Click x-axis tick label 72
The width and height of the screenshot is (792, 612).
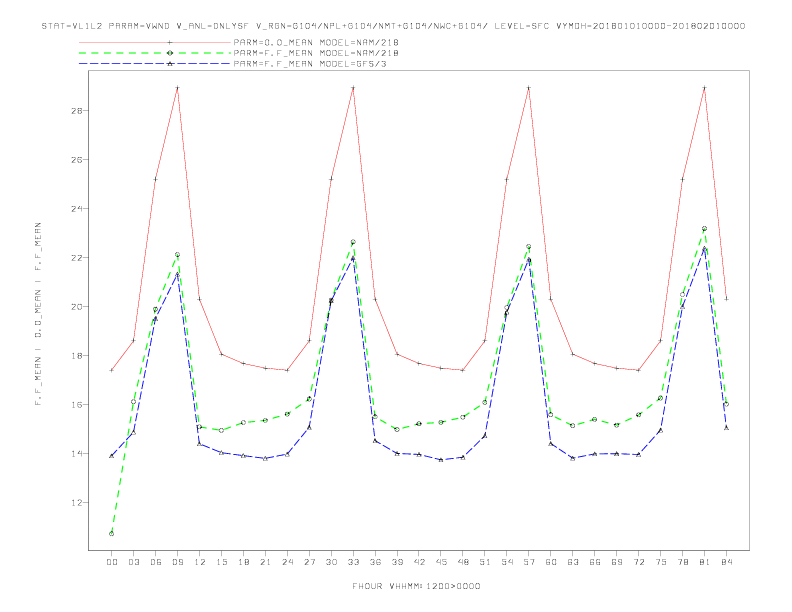638,562
